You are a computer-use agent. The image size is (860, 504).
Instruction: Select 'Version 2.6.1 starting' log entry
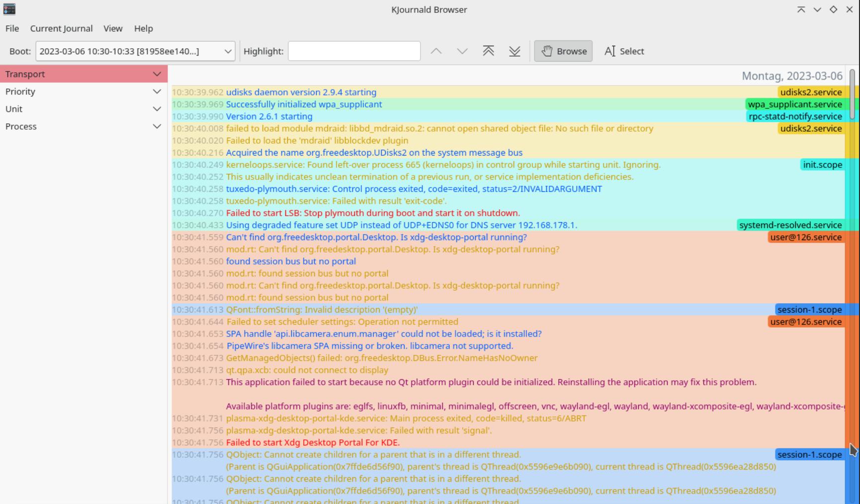click(269, 116)
